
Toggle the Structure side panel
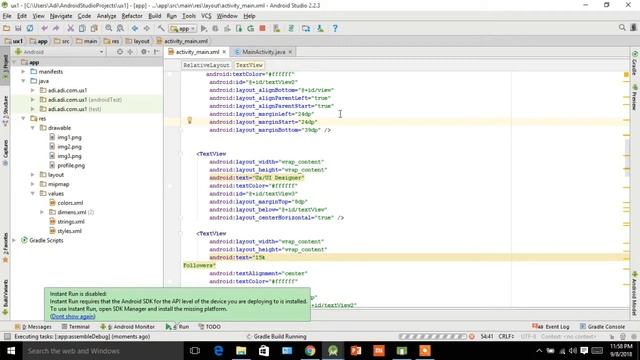[x=5, y=111]
